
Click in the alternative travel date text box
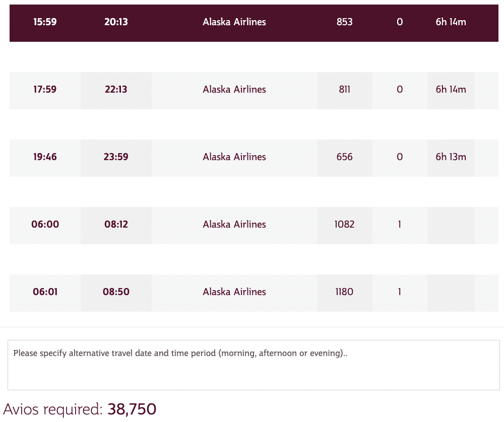tap(254, 365)
